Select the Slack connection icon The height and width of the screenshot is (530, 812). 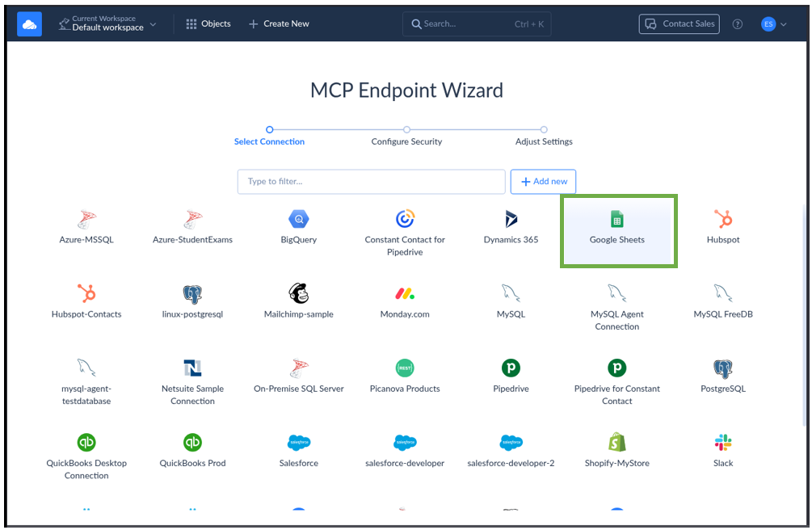723,443
